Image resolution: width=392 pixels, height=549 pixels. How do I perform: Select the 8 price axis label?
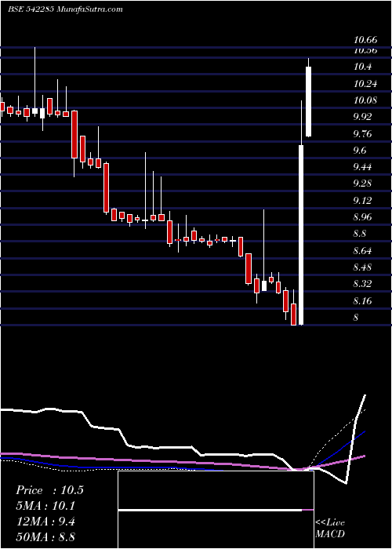pos(356,317)
